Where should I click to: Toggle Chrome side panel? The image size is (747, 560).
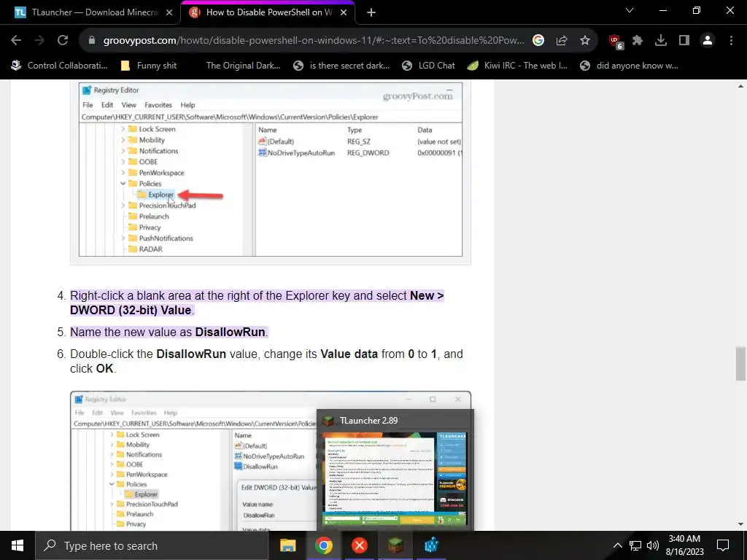coord(684,41)
